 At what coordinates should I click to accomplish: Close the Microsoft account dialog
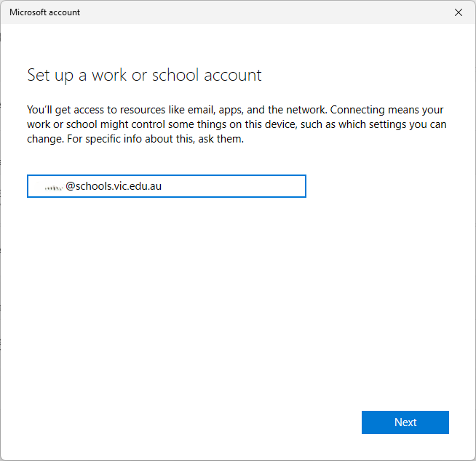[x=458, y=12]
